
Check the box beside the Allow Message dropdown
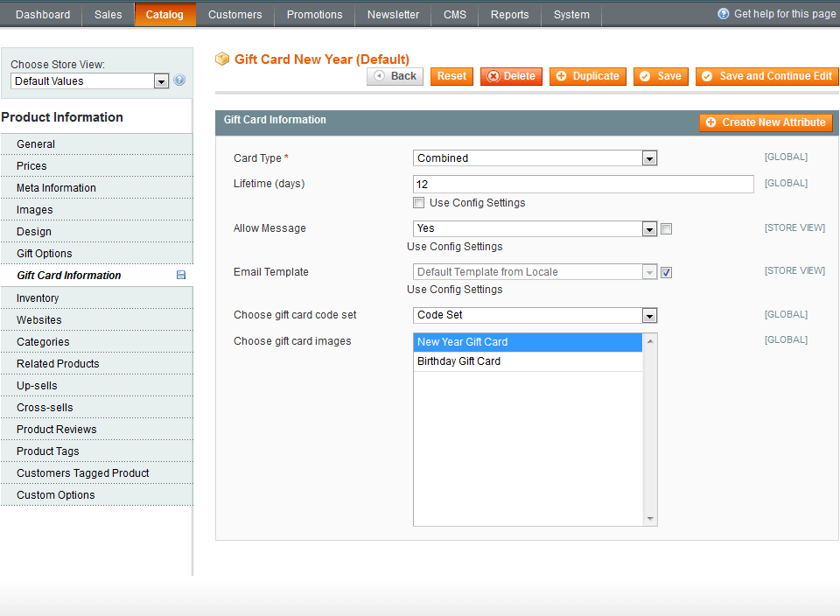pos(666,227)
